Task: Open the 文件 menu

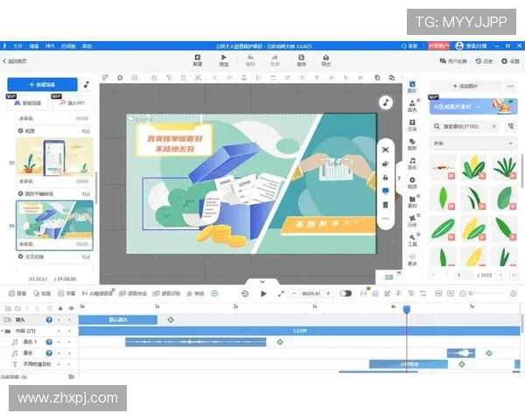Action: pyautogui.click(x=17, y=45)
